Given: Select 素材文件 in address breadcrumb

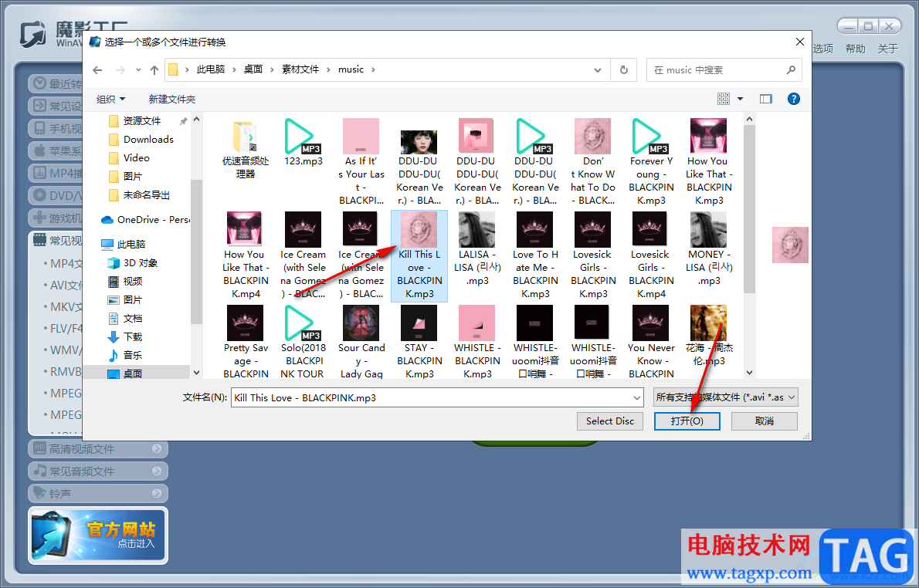Looking at the screenshot, I should click(x=300, y=69).
